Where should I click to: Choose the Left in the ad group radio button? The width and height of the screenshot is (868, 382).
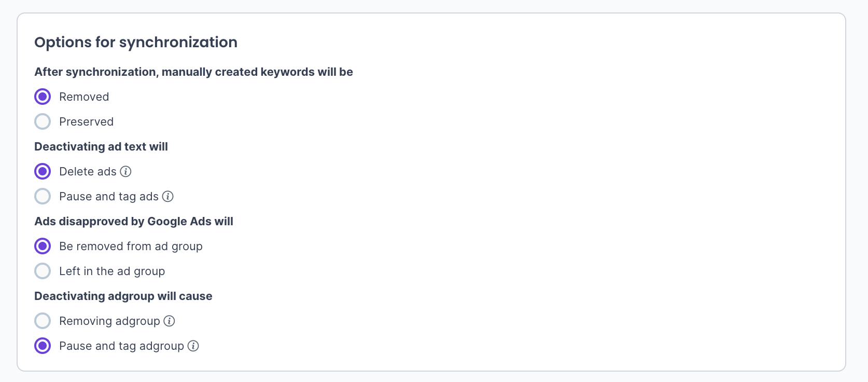coord(43,271)
